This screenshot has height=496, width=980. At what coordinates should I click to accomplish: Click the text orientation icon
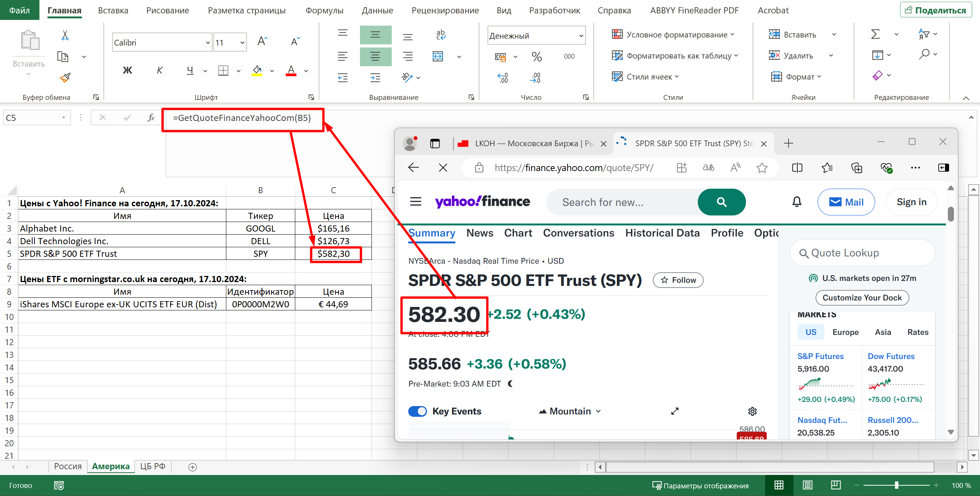407,78
